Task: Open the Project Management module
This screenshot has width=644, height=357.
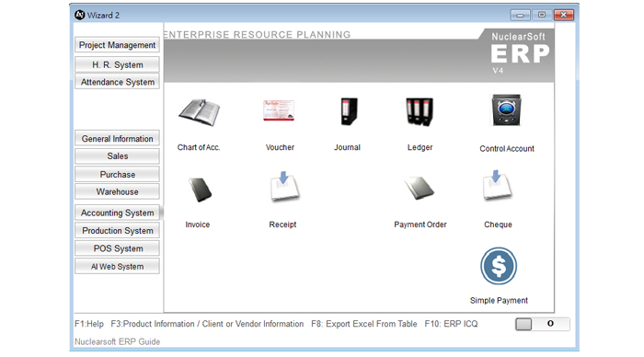Action: click(117, 45)
